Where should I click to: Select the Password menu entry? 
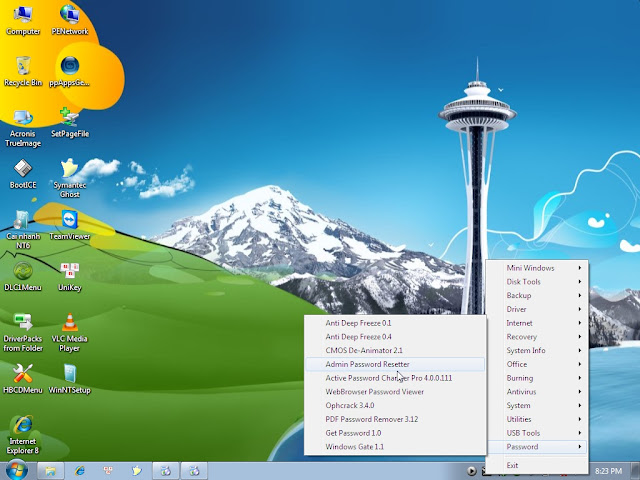pyautogui.click(x=537, y=447)
